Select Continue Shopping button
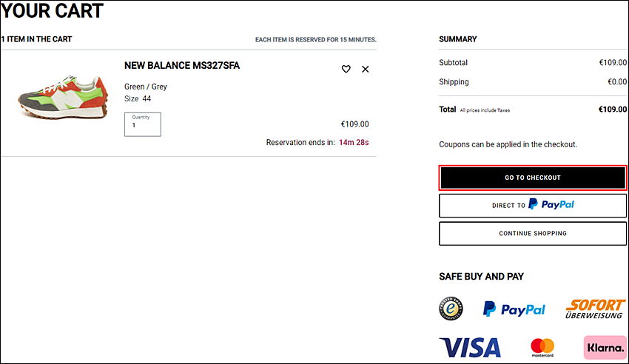 [x=532, y=233]
